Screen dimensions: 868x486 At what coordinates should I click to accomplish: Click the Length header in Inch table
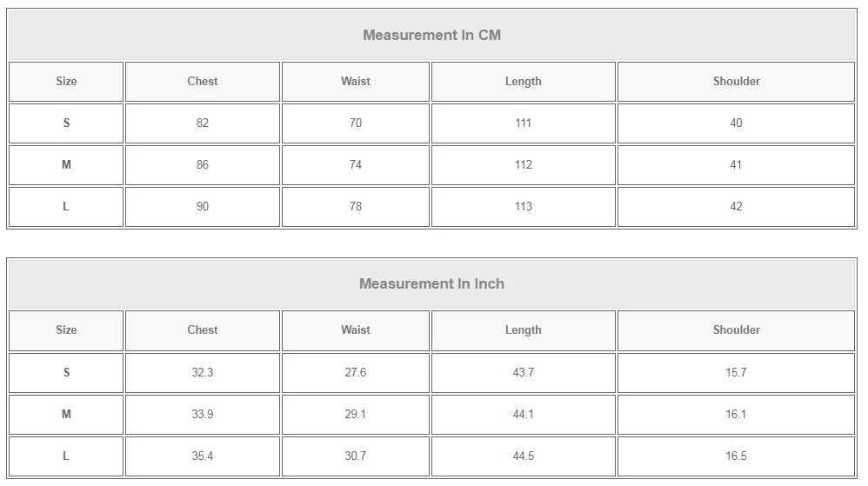523,330
